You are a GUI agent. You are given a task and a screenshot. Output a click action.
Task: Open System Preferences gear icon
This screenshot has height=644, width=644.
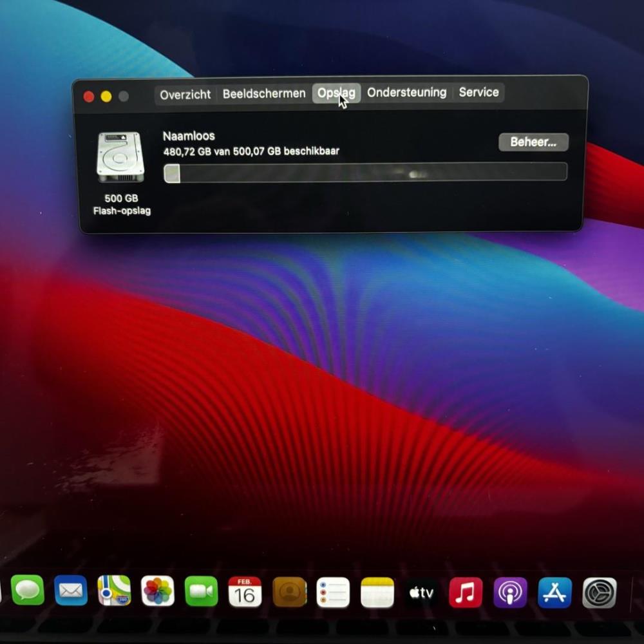[x=600, y=592]
